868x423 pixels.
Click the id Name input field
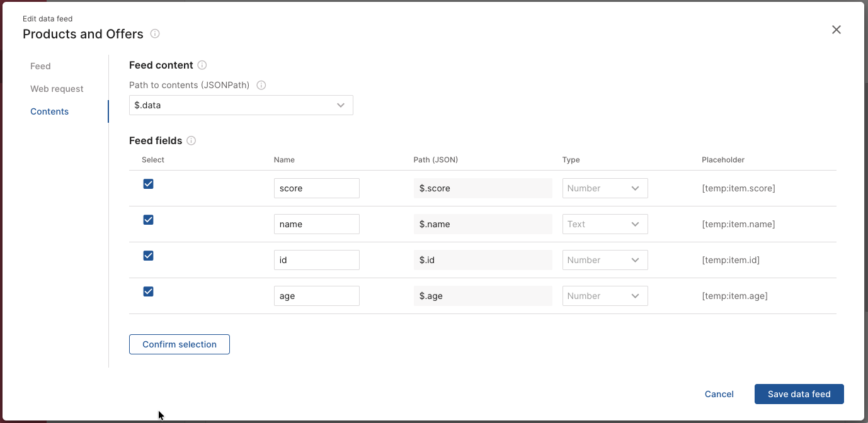(316, 260)
